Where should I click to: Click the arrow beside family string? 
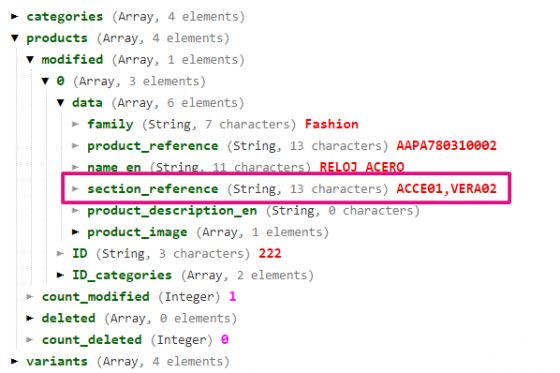(x=75, y=124)
